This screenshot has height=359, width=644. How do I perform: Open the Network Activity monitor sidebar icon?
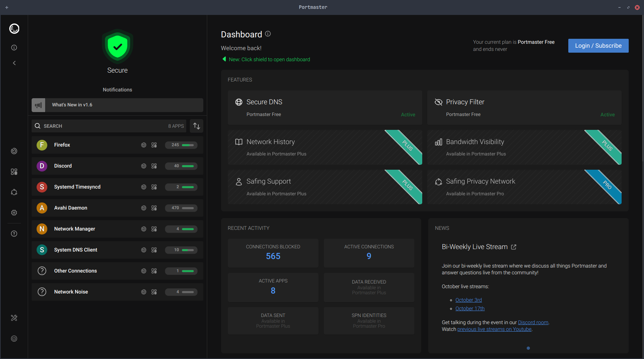tap(14, 151)
